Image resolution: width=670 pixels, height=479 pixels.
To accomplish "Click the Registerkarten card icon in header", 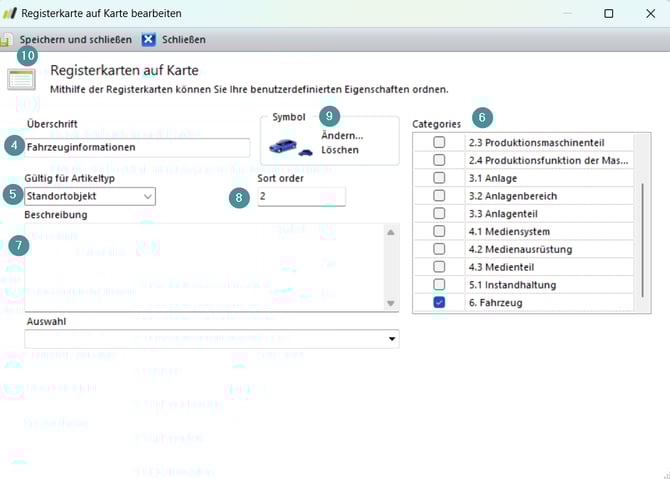I will (x=21, y=79).
